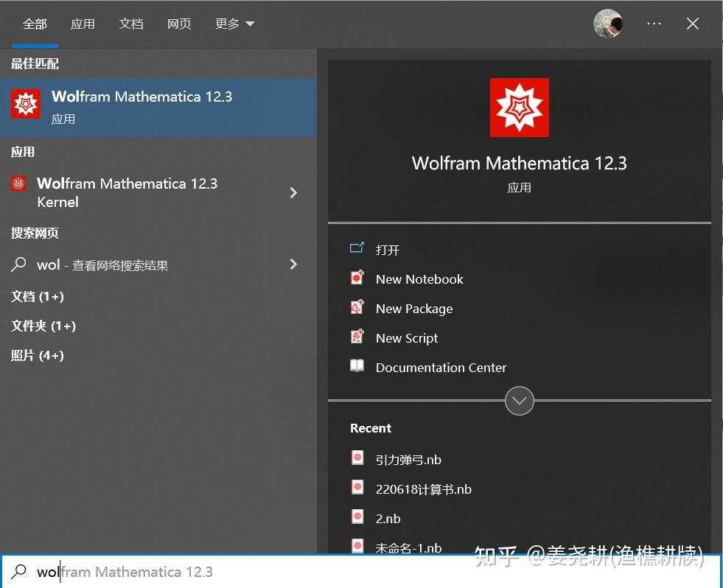
Task: Click the wol - 查看网络搜索结果 row
Action: pos(158,265)
